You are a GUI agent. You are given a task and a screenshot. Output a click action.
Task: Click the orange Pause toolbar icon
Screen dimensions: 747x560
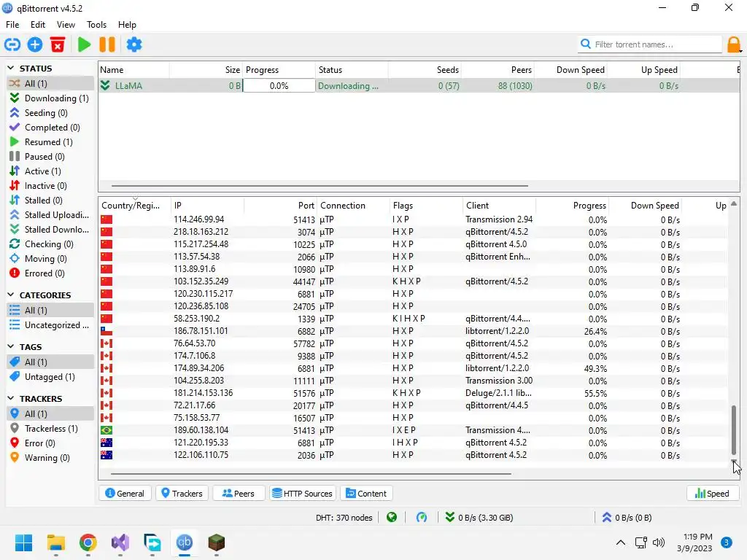click(x=107, y=44)
